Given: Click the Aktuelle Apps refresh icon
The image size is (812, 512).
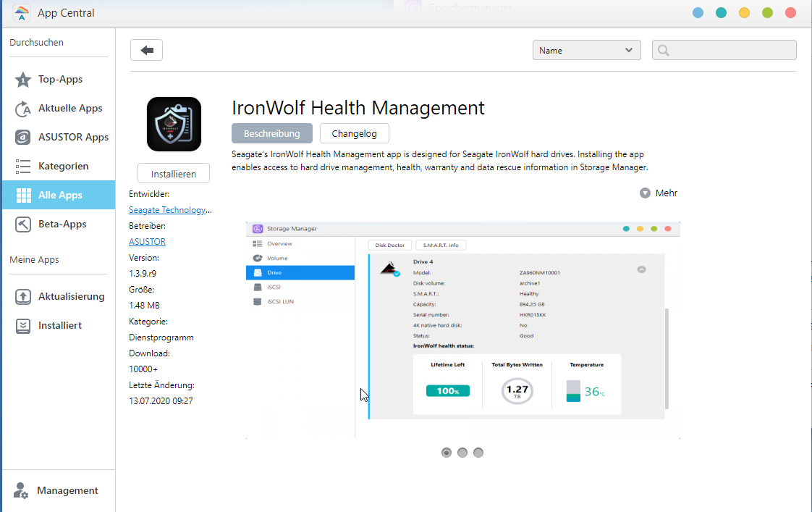Looking at the screenshot, I should [x=22, y=109].
